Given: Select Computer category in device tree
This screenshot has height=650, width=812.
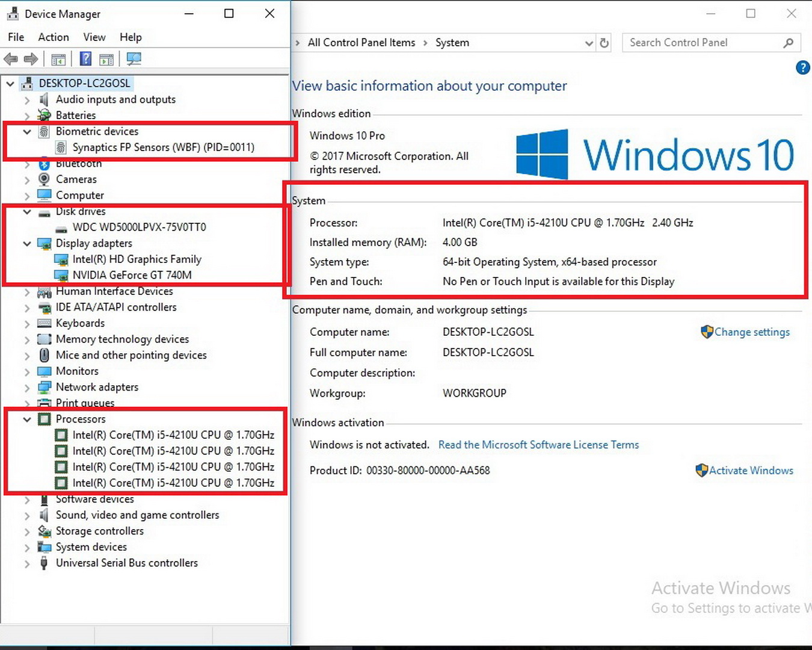Looking at the screenshot, I should point(80,195).
